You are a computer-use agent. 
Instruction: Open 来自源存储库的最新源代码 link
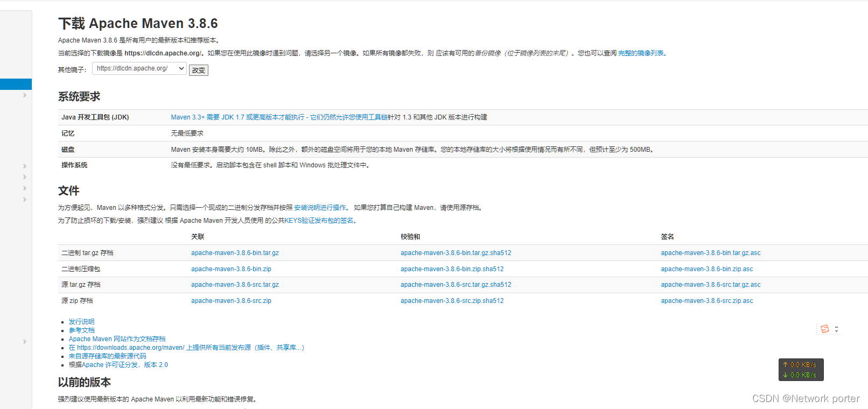pos(107,356)
